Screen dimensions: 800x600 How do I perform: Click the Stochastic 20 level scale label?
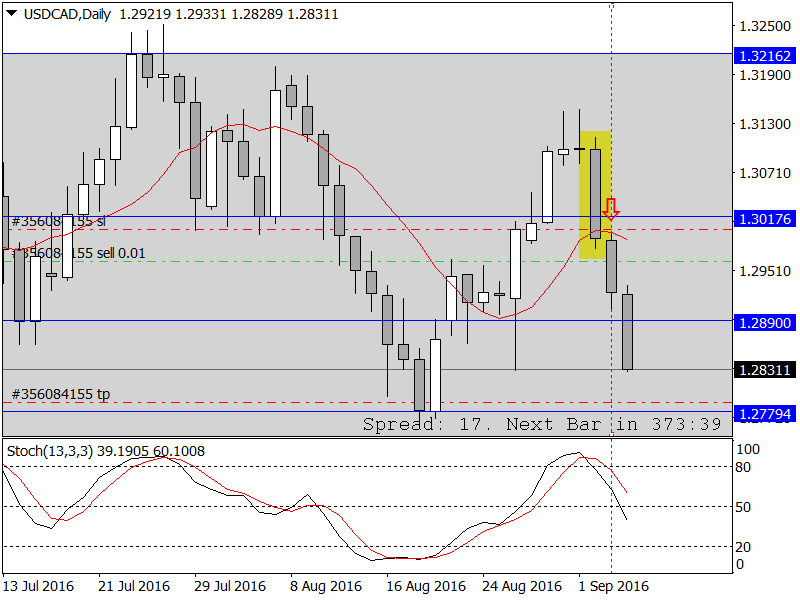pyautogui.click(x=743, y=547)
